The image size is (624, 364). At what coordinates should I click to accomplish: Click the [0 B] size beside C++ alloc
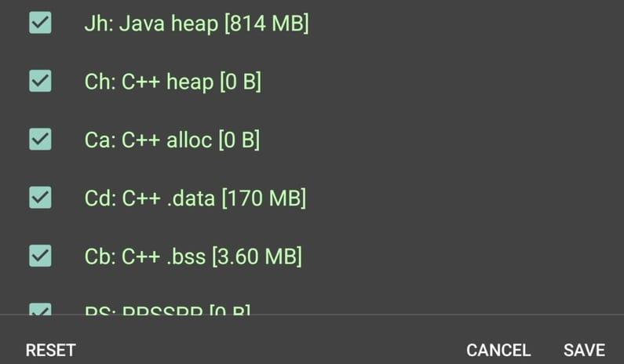point(239,140)
